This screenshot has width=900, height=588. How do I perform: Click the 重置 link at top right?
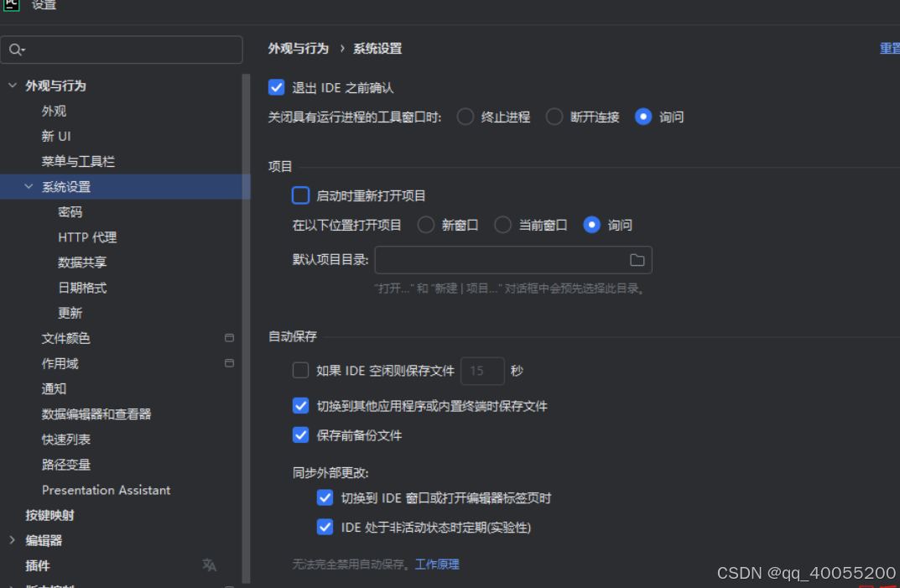pyautogui.click(x=888, y=49)
